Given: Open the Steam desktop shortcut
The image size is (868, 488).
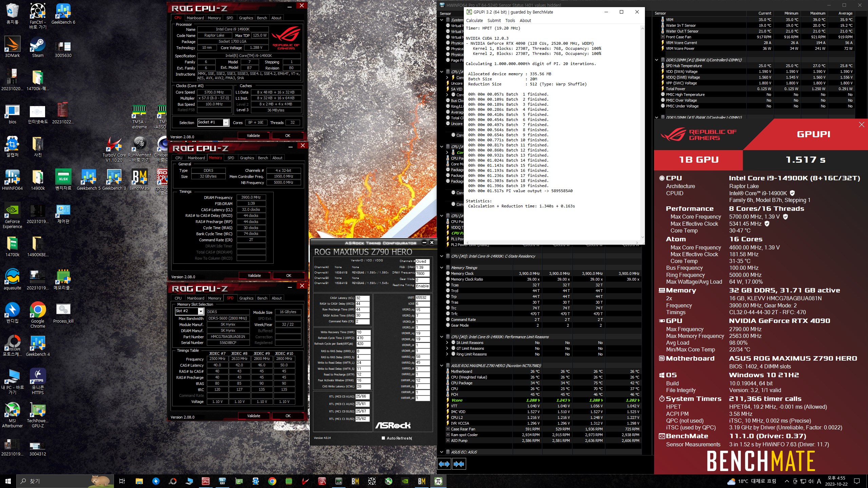Looking at the screenshot, I should (38, 47).
